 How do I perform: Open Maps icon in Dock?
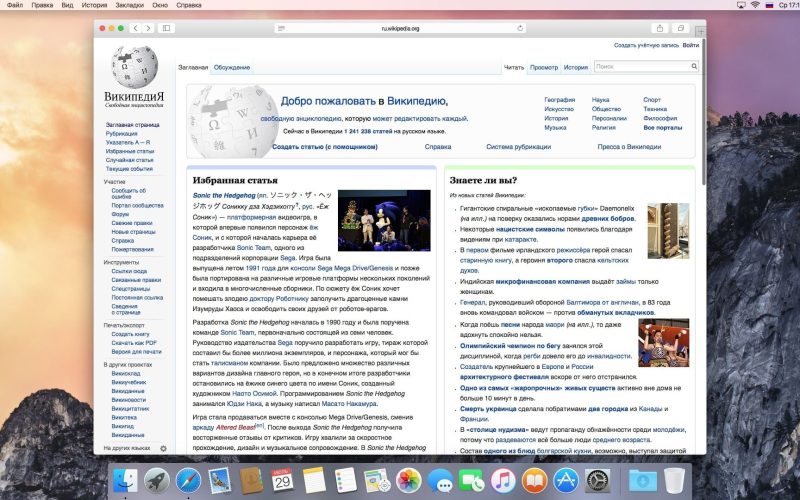[377, 480]
